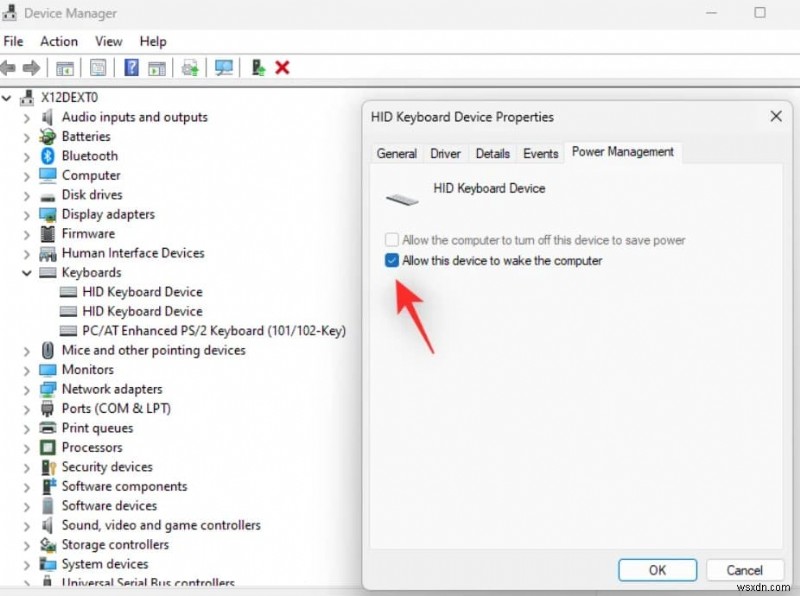The image size is (800, 596).
Task: Open the Action menu
Action: (x=58, y=41)
